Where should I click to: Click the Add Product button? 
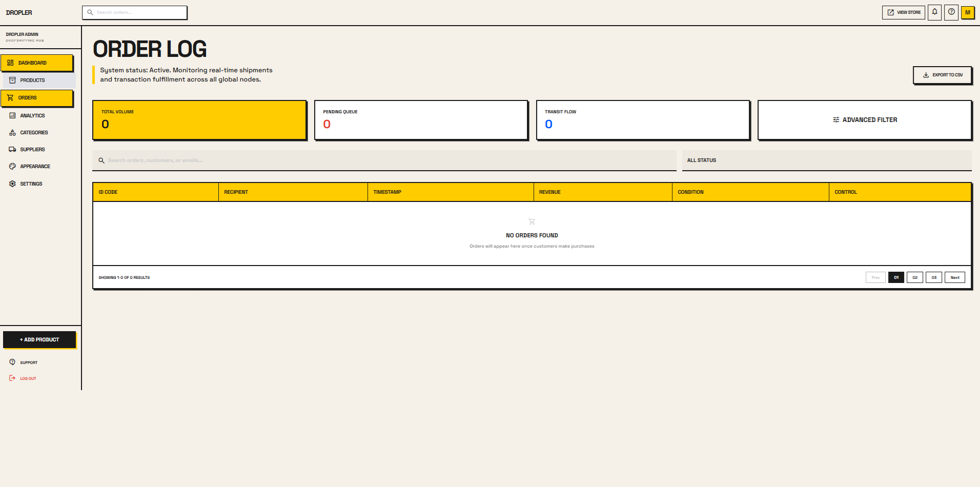tap(39, 340)
